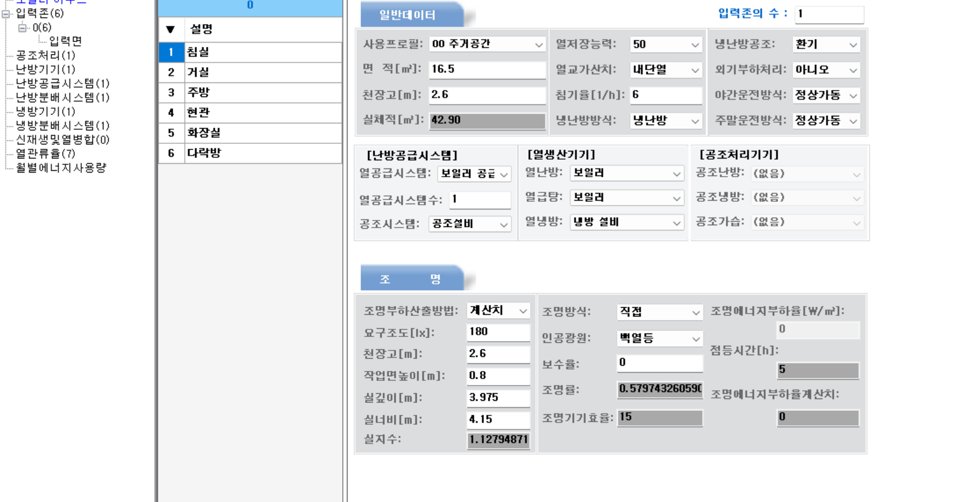Screen dimensions: 980x502
Task: Open the 사용프로필 dropdown
Action: click(538, 44)
